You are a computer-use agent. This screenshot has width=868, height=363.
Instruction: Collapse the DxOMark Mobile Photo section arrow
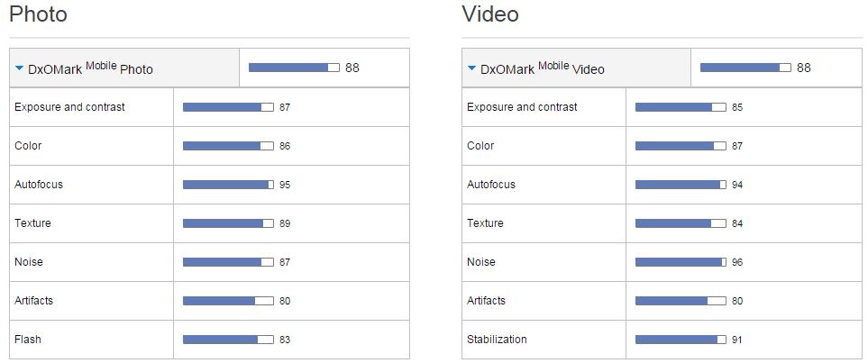20,68
